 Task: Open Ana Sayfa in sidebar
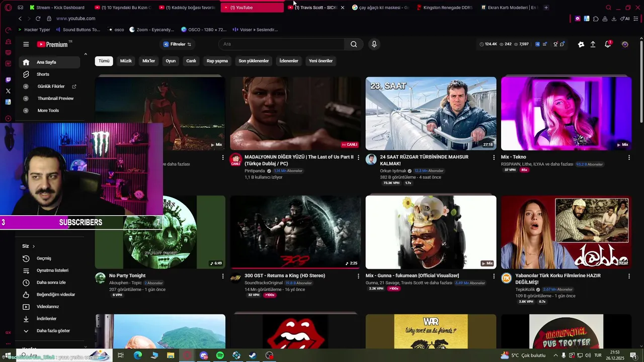coord(49,62)
